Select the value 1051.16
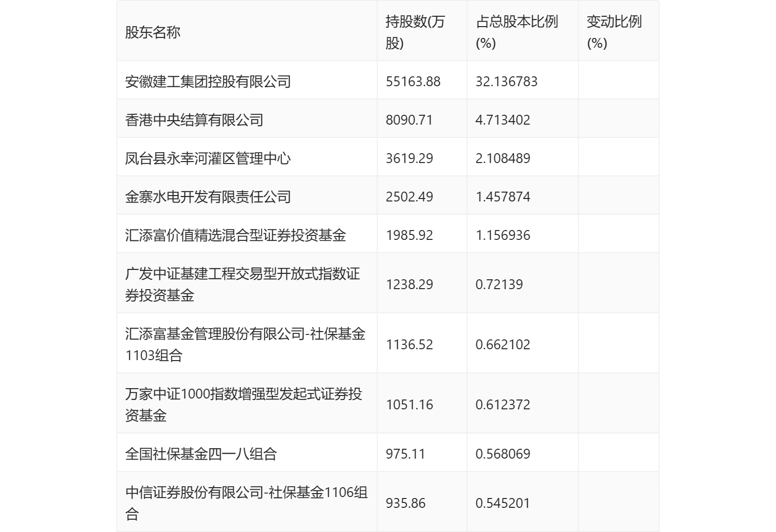Screen dimensions: 776x532 coord(409,404)
